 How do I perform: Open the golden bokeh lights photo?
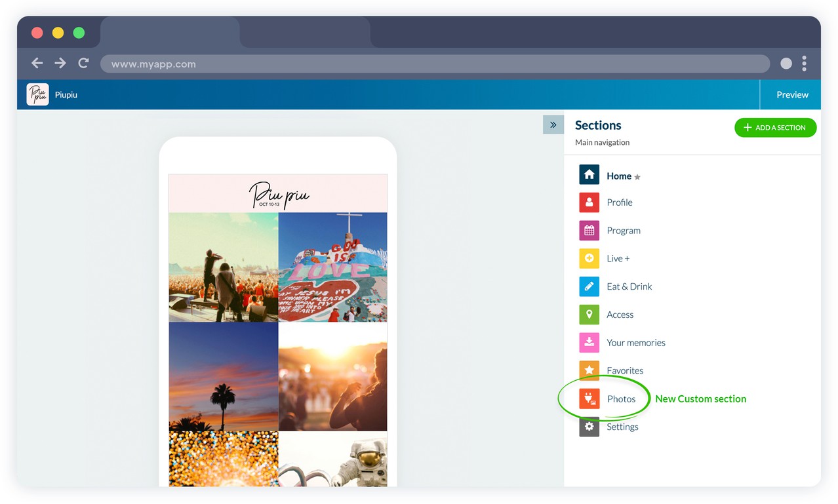pyautogui.click(x=224, y=459)
